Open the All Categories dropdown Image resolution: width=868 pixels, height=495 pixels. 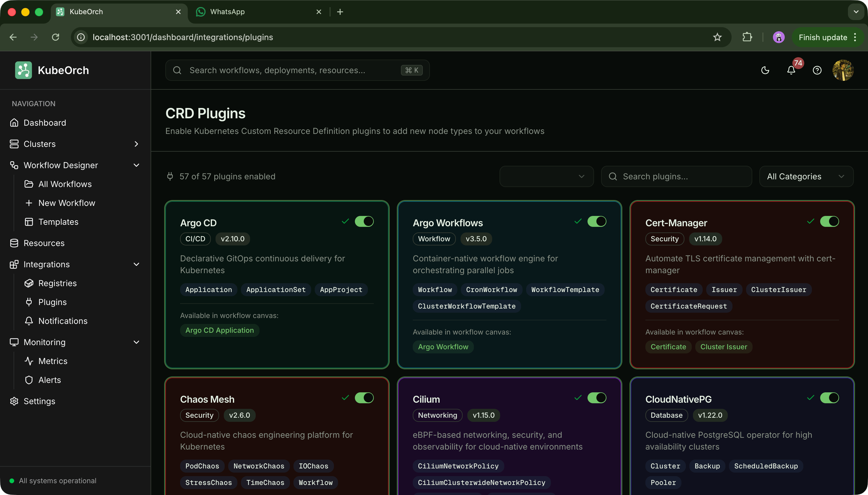806,176
